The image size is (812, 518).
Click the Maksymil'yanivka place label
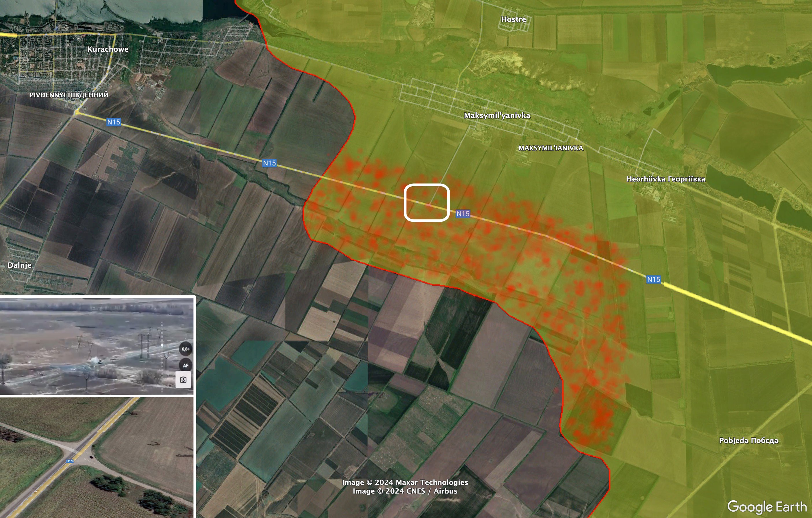click(497, 115)
